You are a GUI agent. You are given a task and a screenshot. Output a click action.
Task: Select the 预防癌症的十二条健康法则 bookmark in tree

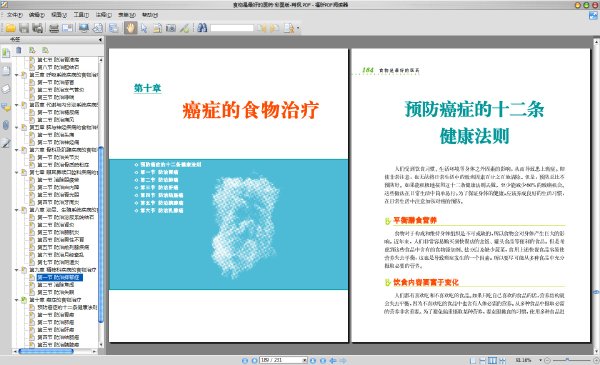pyautogui.click(x=67, y=308)
